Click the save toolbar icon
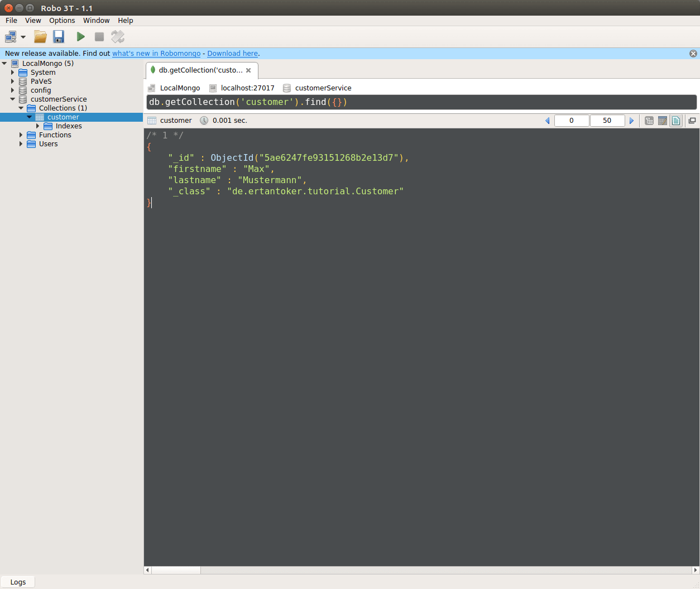Image resolution: width=700 pixels, height=589 pixels. [x=58, y=36]
